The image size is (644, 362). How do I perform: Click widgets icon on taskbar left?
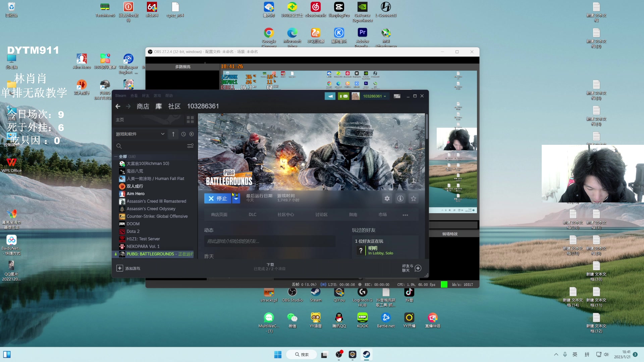[x=7, y=354]
